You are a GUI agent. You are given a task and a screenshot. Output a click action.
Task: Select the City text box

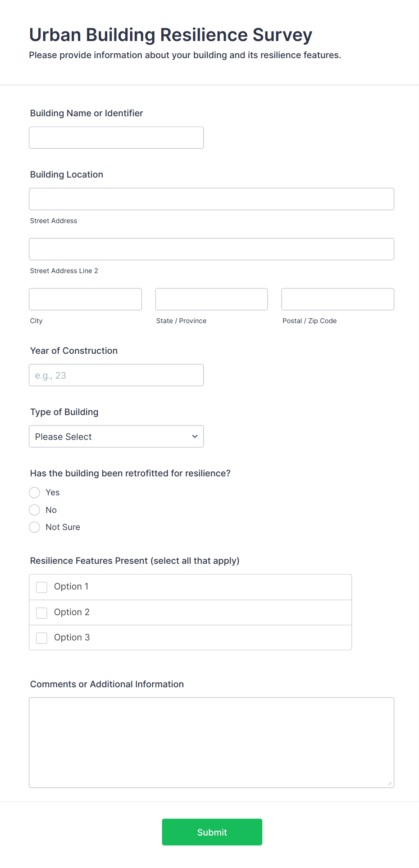[85, 299]
